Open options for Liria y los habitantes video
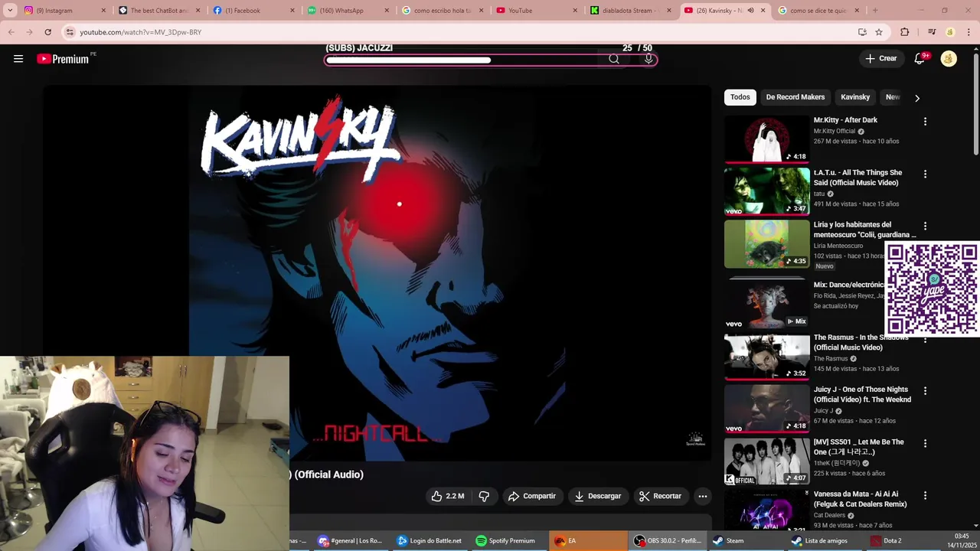Viewport: 980px width, 551px height. [x=925, y=226]
